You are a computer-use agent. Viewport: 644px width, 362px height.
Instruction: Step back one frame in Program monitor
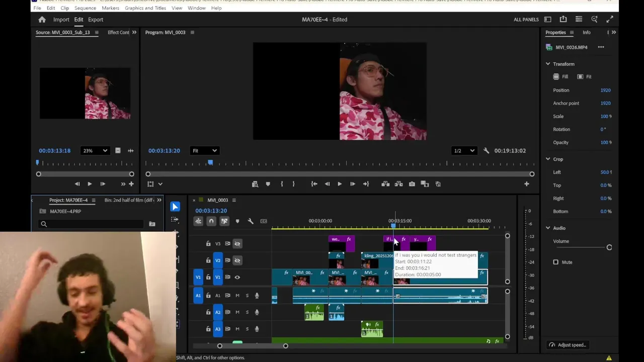[x=327, y=184]
